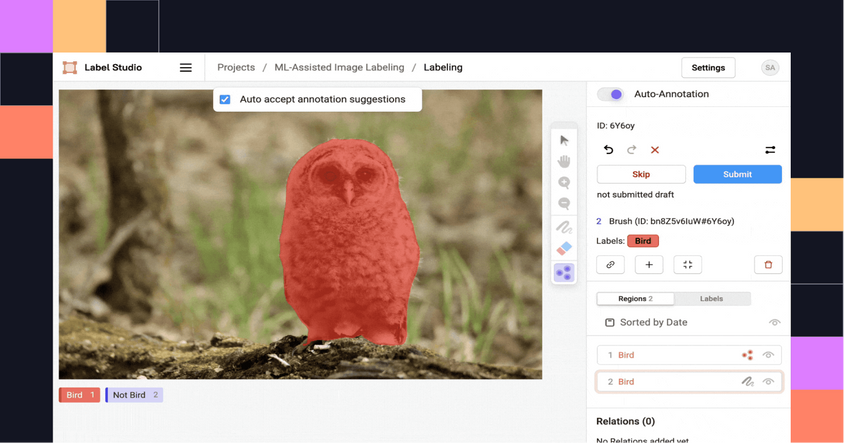Choose the Brush drawing tool
844x443 pixels.
point(564,227)
